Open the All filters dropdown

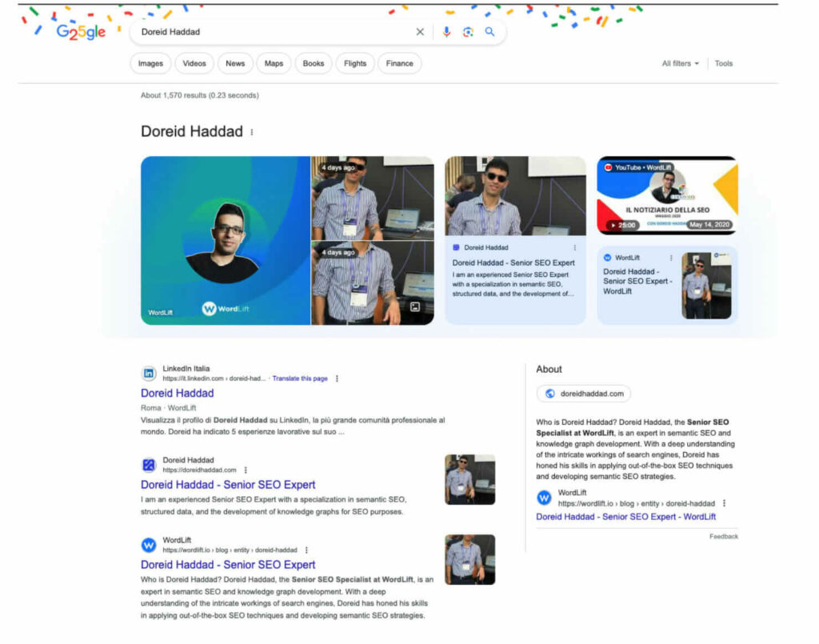point(679,63)
